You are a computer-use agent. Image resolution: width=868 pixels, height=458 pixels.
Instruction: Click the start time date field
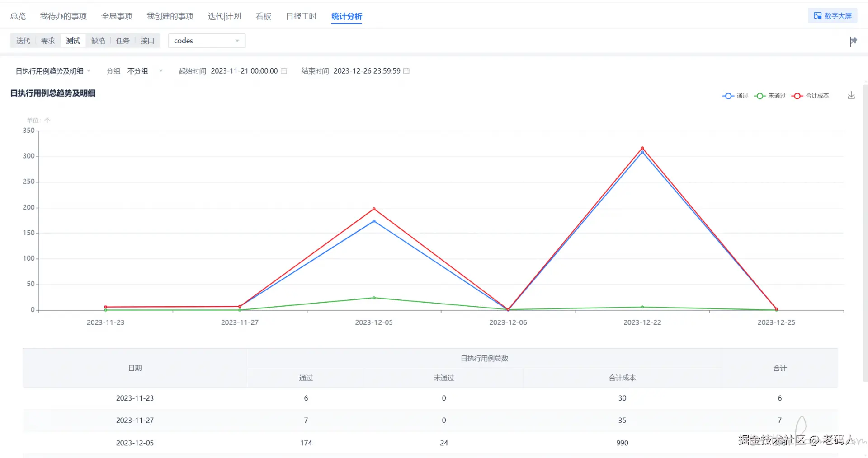pos(244,71)
